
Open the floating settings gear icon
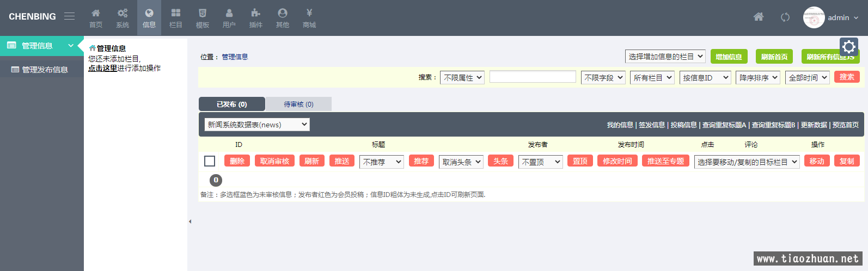[x=848, y=47]
